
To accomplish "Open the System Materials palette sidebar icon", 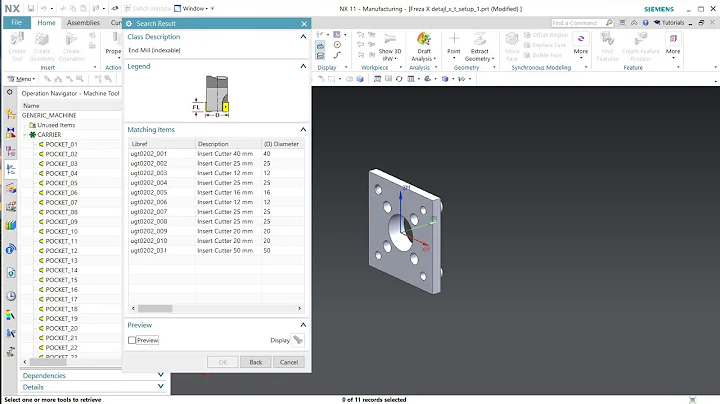I will (x=11, y=315).
